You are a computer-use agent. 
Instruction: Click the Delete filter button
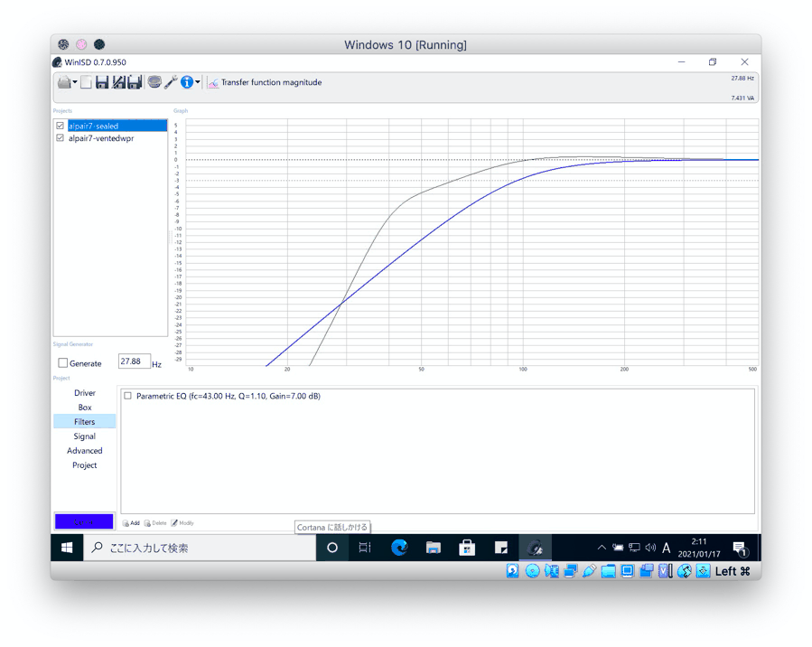[155, 523]
